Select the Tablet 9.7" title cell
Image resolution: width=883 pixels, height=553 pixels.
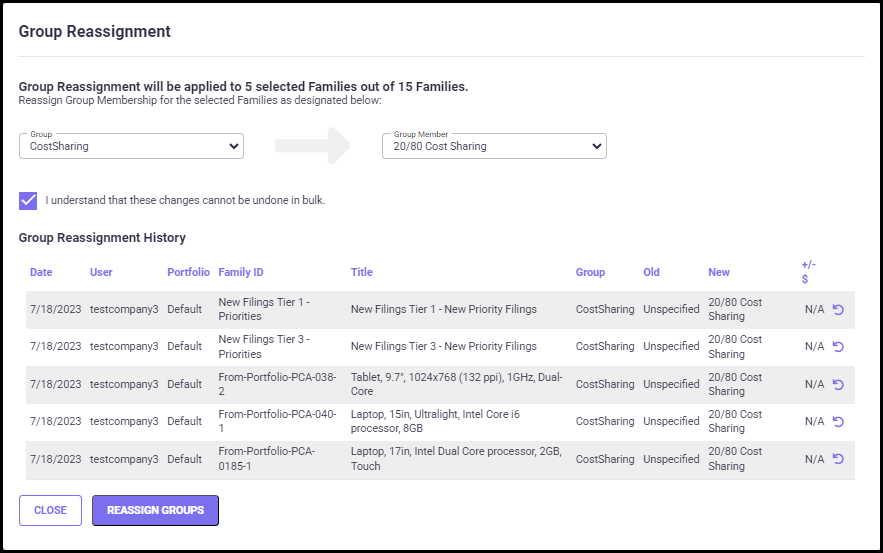click(x=455, y=384)
